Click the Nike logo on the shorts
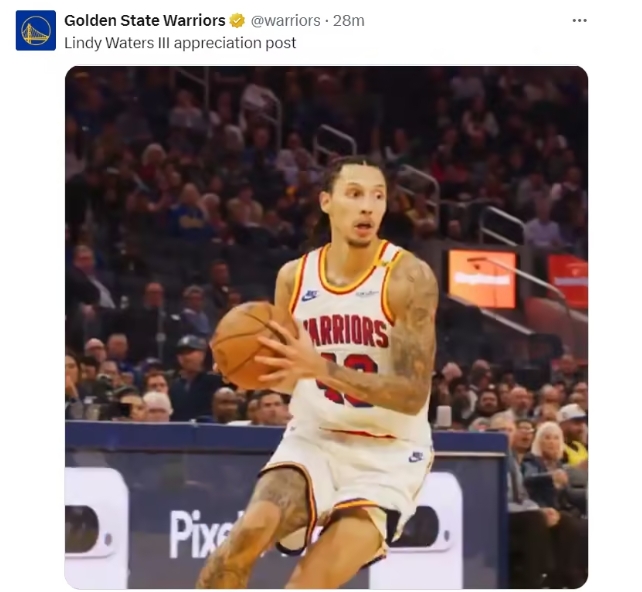 (x=416, y=456)
